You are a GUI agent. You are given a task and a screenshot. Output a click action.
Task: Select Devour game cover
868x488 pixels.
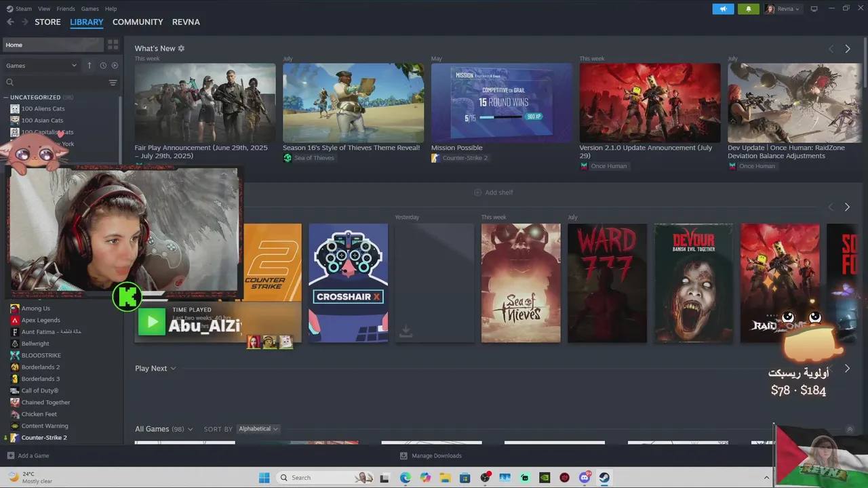[x=693, y=283]
